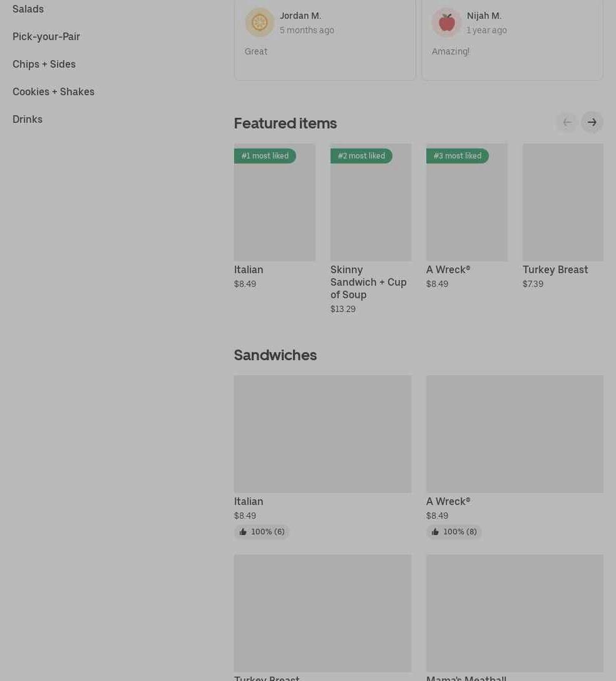Select featured Turkey Breast item image
This screenshot has width=616, height=681.
(562, 202)
